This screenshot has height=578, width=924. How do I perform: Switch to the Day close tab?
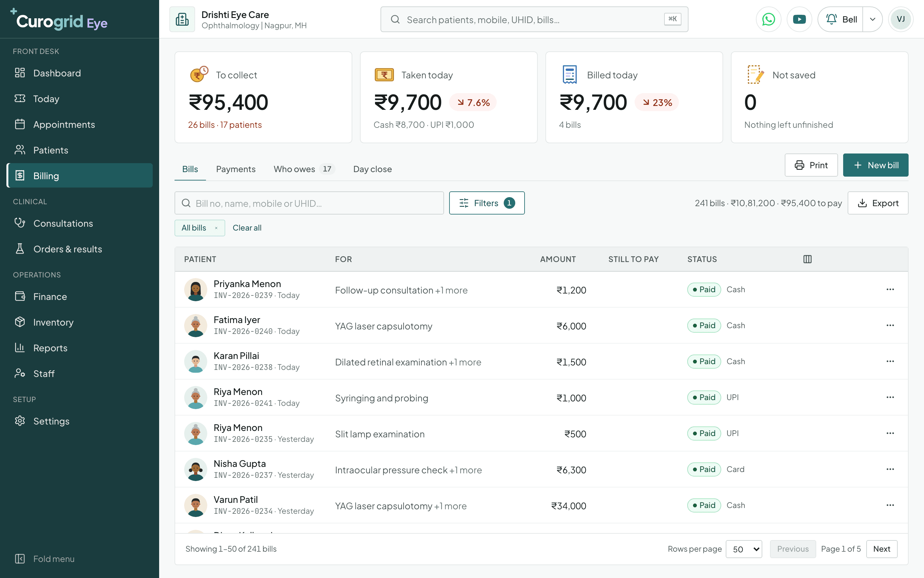[x=372, y=169]
